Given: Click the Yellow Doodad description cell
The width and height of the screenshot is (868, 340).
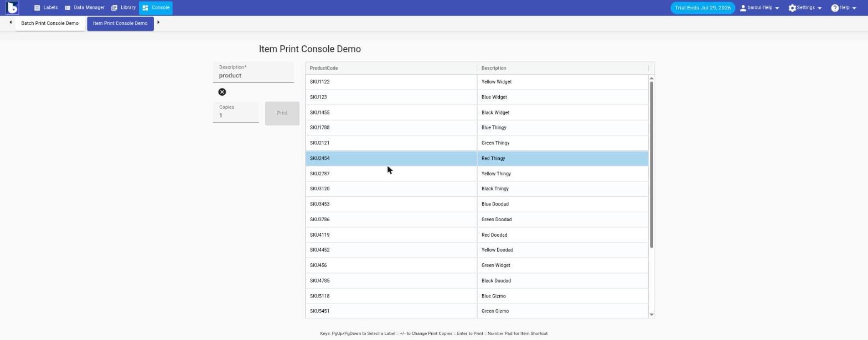Looking at the screenshot, I should (x=562, y=250).
